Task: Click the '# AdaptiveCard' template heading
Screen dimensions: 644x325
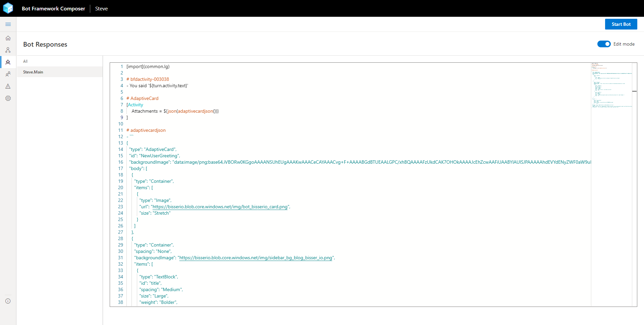Action: click(x=142, y=98)
